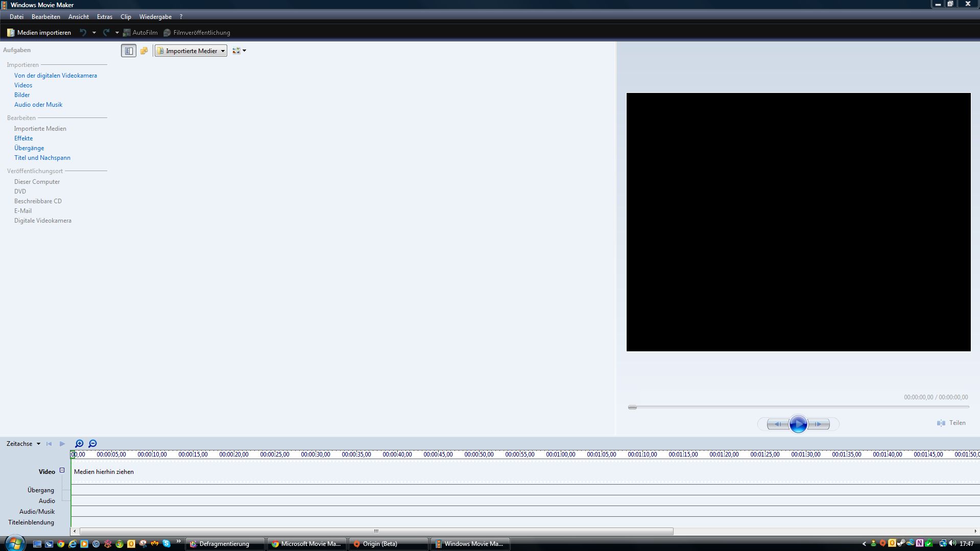Click the Teilen split button
Viewport: 980px width, 551px height.
951,423
